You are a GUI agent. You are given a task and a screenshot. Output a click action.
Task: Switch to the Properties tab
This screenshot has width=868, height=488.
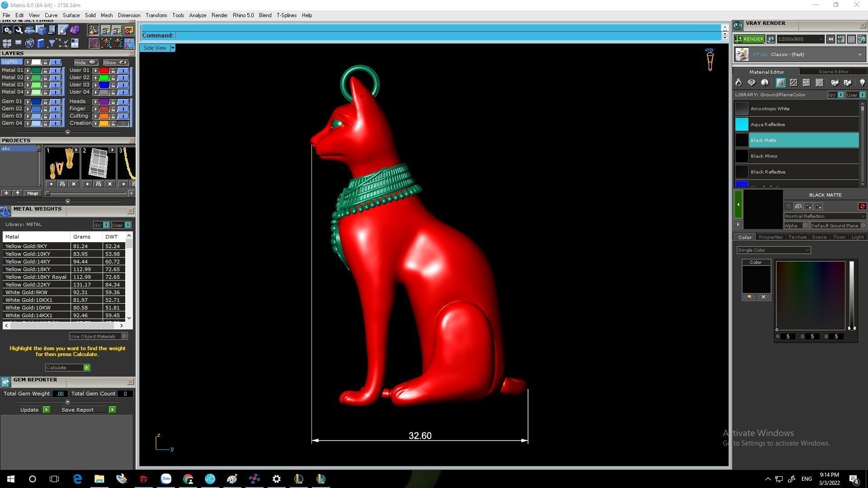point(770,237)
